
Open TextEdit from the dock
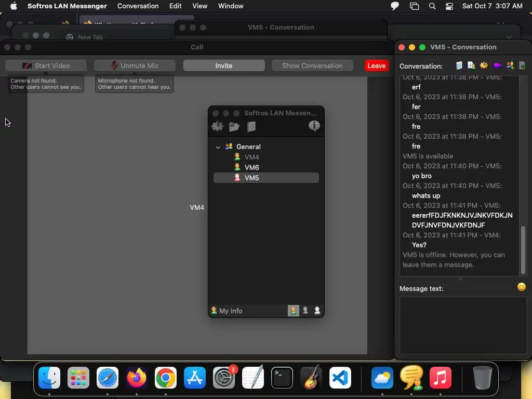pos(253,377)
